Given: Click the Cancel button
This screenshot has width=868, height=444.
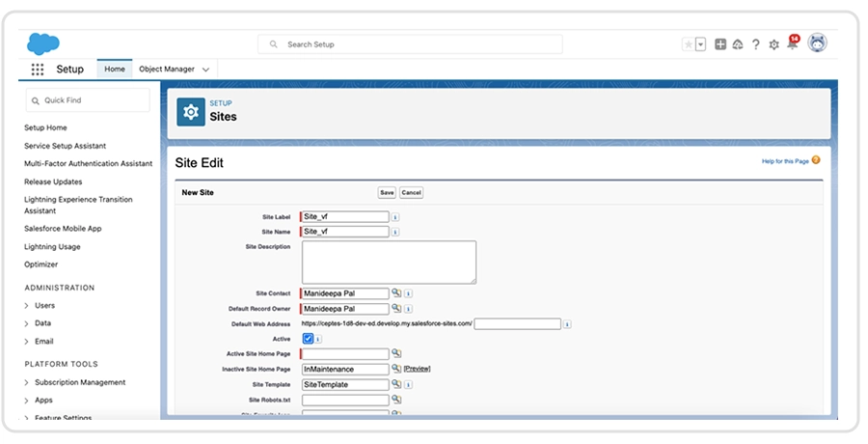Looking at the screenshot, I should [x=412, y=192].
